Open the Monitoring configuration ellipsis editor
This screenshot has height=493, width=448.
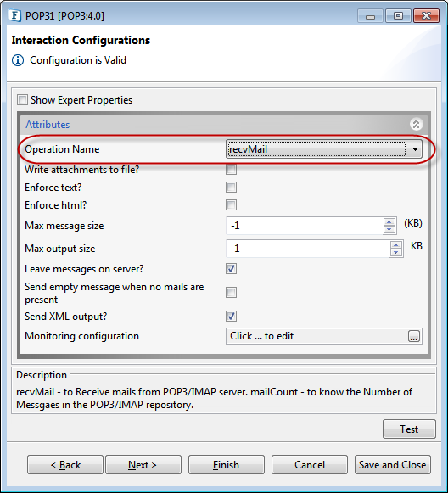tap(414, 336)
